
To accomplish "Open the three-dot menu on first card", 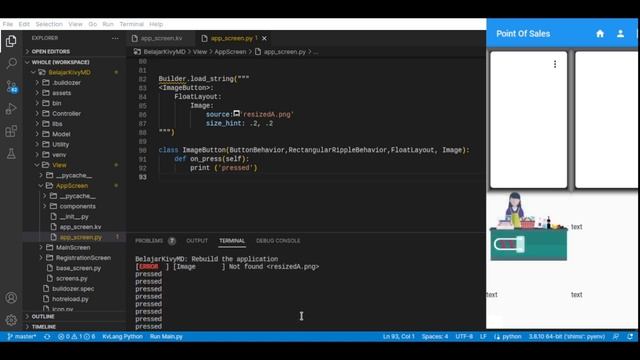I will (555, 64).
